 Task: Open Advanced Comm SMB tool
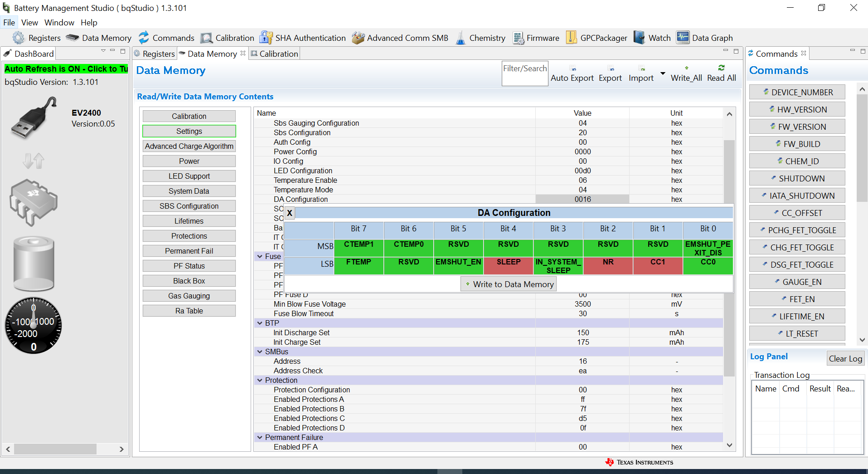[400, 38]
